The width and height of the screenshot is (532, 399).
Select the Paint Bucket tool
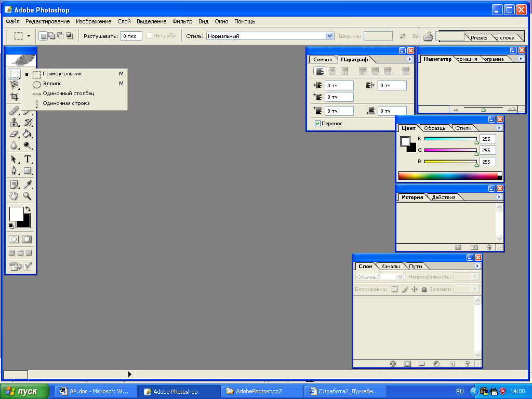pyautogui.click(x=28, y=134)
